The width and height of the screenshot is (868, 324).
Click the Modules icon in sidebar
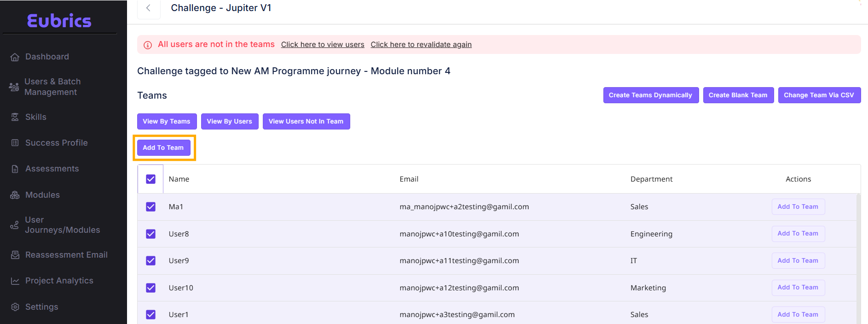coord(15,195)
